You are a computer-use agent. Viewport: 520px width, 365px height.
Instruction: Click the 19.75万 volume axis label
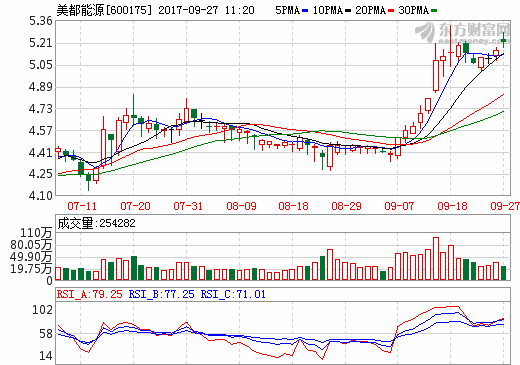[31, 269]
